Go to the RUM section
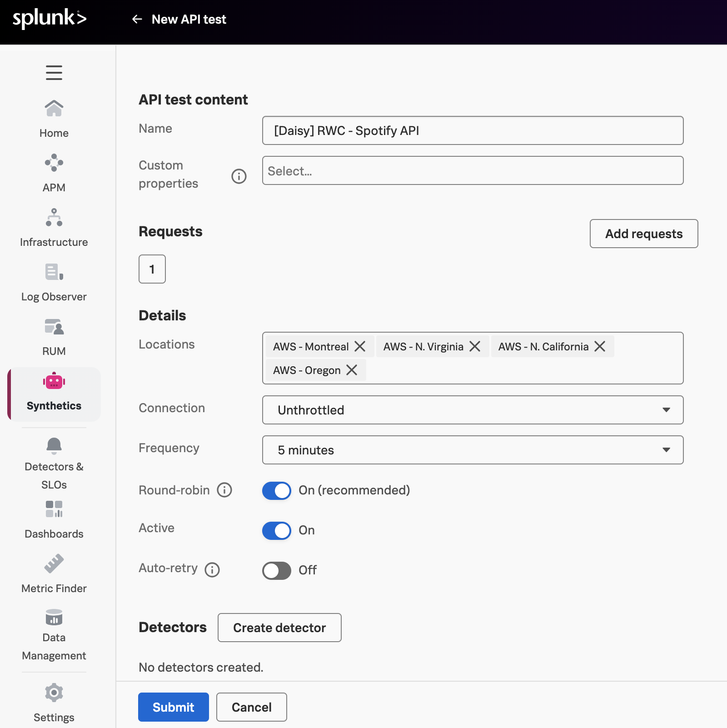 pyautogui.click(x=54, y=336)
